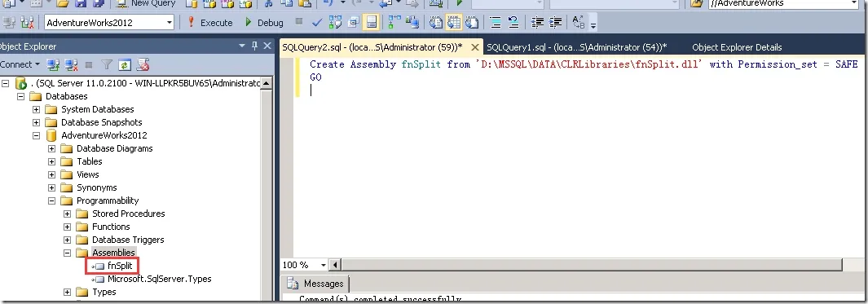Expand the Database Diagrams folder
Image resolution: width=868 pixels, height=304 pixels.
(x=52, y=148)
